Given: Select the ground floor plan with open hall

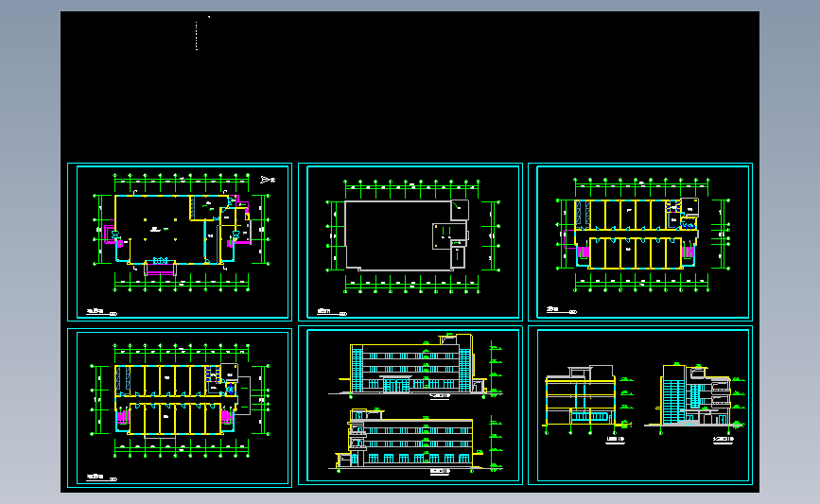Looking at the screenshot, I should (x=180, y=242).
